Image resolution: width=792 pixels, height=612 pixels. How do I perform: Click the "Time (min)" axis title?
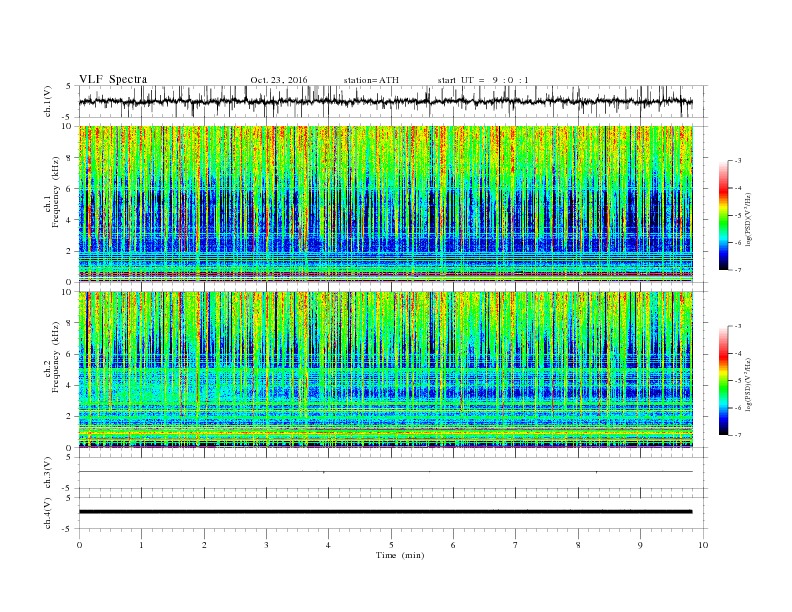(x=400, y=555)
